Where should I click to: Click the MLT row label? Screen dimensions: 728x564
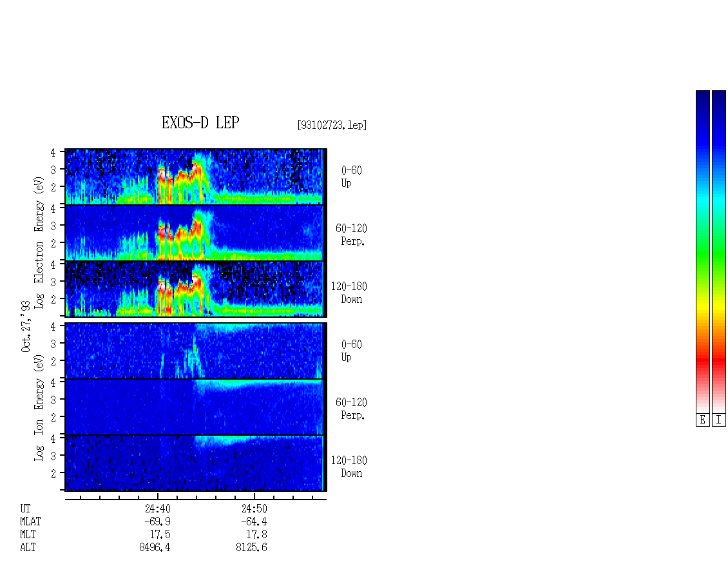pos(28,535)
